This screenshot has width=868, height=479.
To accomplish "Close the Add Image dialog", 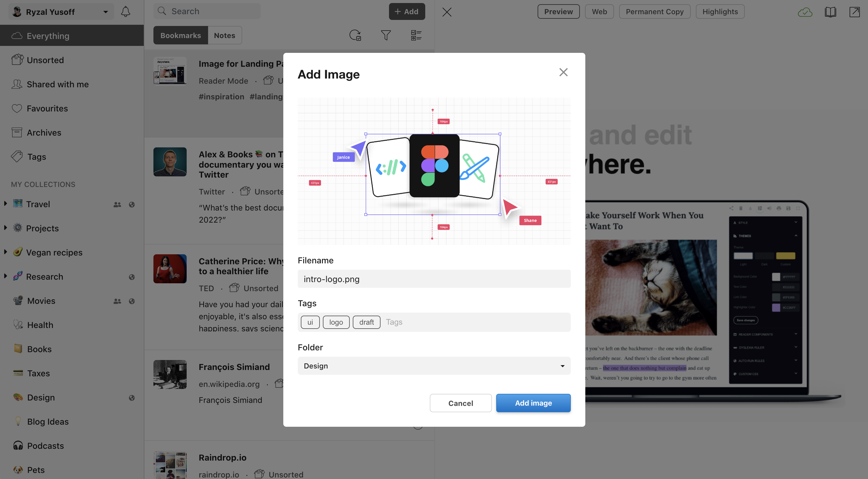I will [563, 72].
